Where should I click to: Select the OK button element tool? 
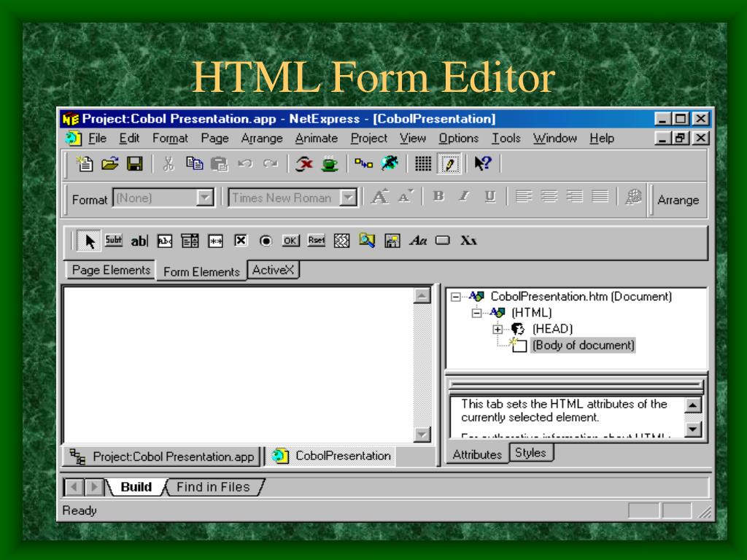click(x=290, y=241)
